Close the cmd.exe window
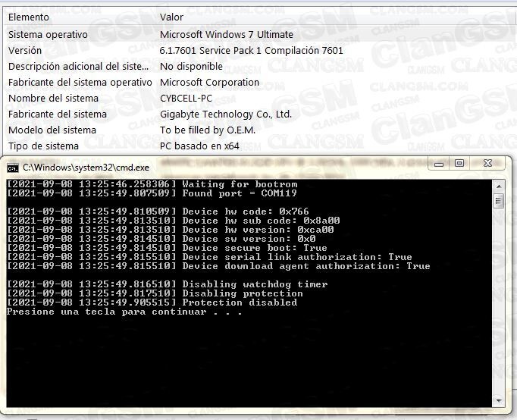Viewport: 517px width, 420px height. [487, 163]
